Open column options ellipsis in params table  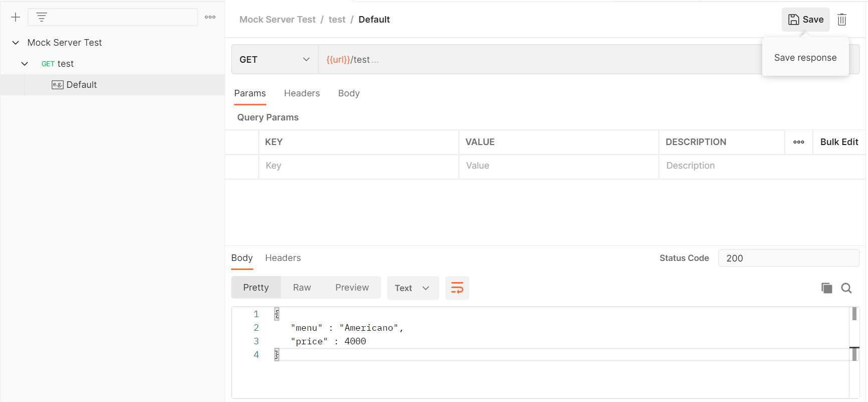coord(799,142)
